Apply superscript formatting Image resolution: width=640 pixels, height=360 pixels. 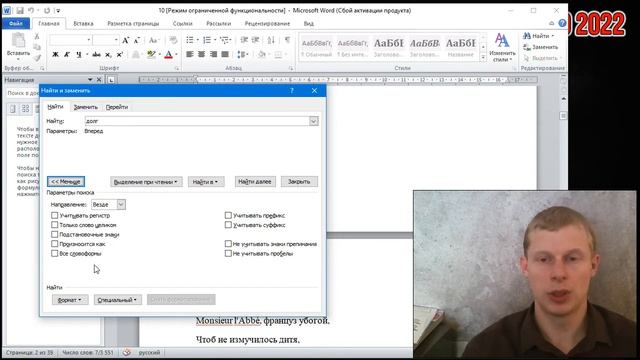click(x=120, y=54)
